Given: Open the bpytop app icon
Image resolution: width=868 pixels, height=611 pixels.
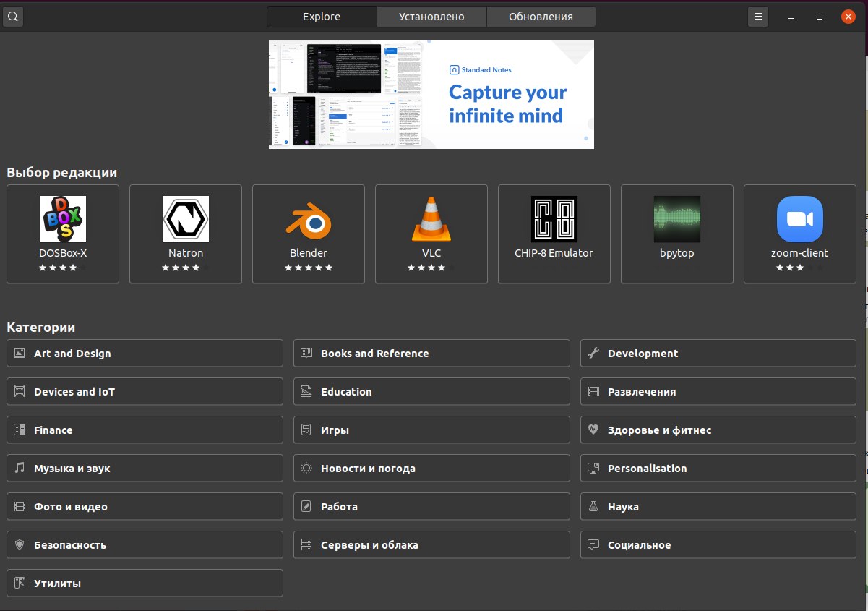Looking at the screenshot, I should 677,219.
